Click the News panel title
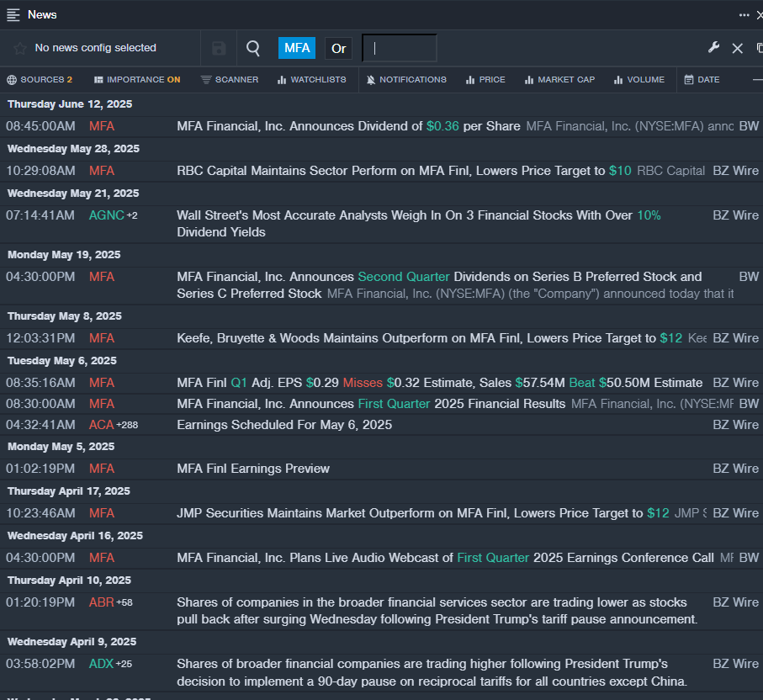This screenshot has width=763, height=700. [x=42, y=15]
